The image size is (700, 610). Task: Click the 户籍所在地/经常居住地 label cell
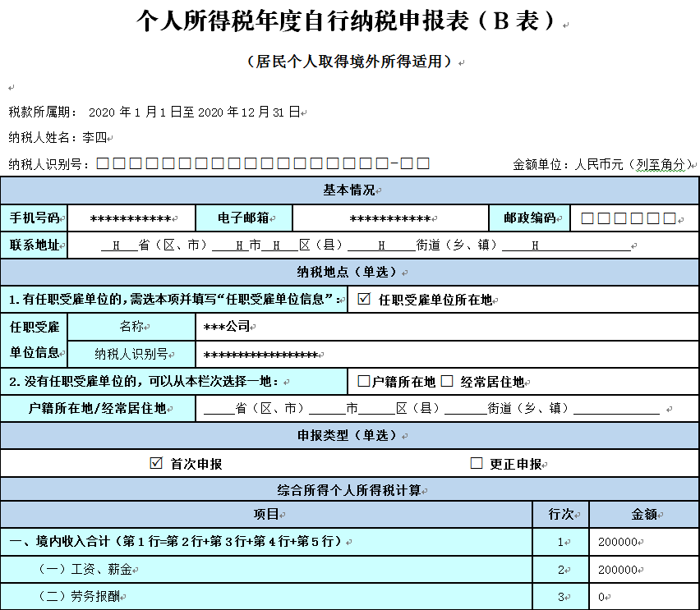coord(98,408)
